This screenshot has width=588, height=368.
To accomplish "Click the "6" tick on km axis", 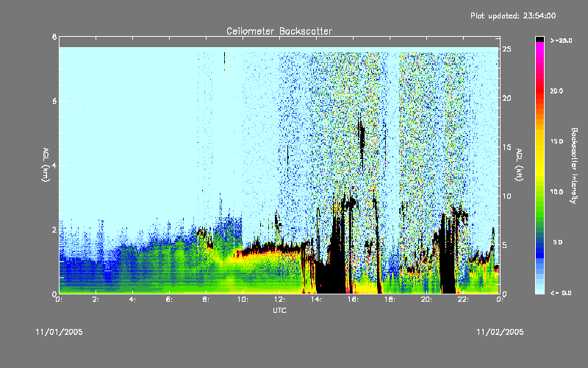I will click(54, 101).
